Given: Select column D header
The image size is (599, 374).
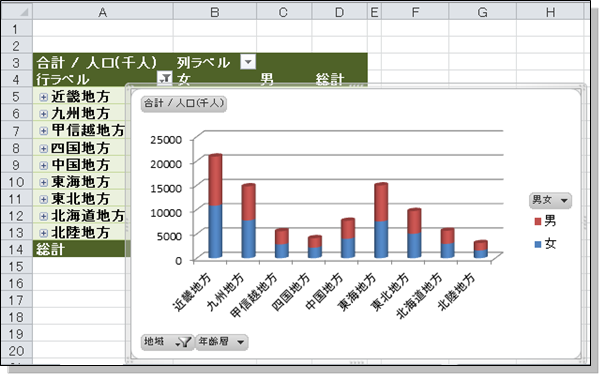Looking at the screenshot, I should [340, 12].
